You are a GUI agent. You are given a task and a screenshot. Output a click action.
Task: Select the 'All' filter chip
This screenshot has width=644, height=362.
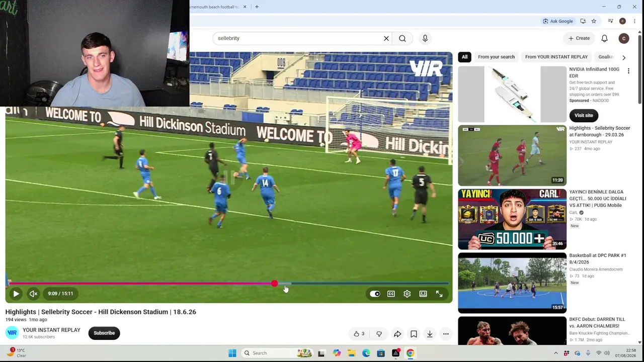(x=465, y=57)
